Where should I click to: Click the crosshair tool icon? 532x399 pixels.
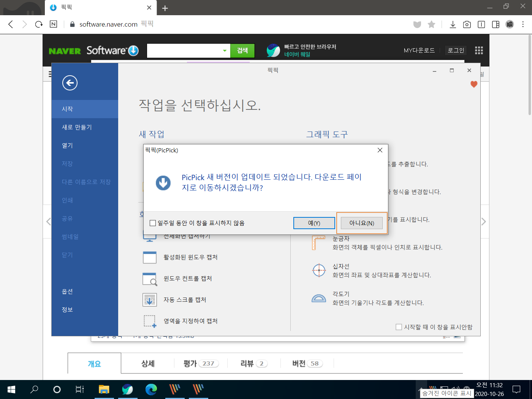point(319,271)
